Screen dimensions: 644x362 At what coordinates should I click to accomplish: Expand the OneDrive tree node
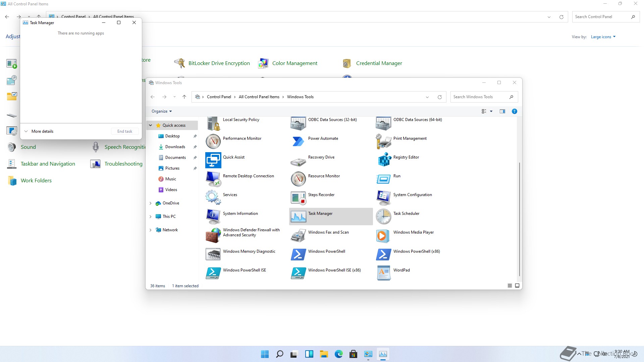(x=151, y=203)
